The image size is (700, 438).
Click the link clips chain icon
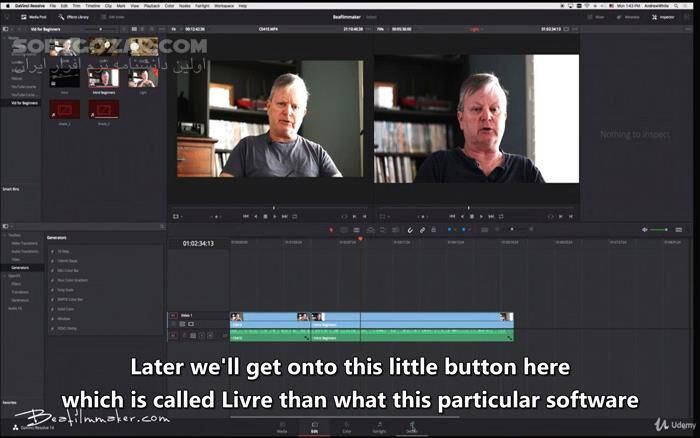click(422, 230)
